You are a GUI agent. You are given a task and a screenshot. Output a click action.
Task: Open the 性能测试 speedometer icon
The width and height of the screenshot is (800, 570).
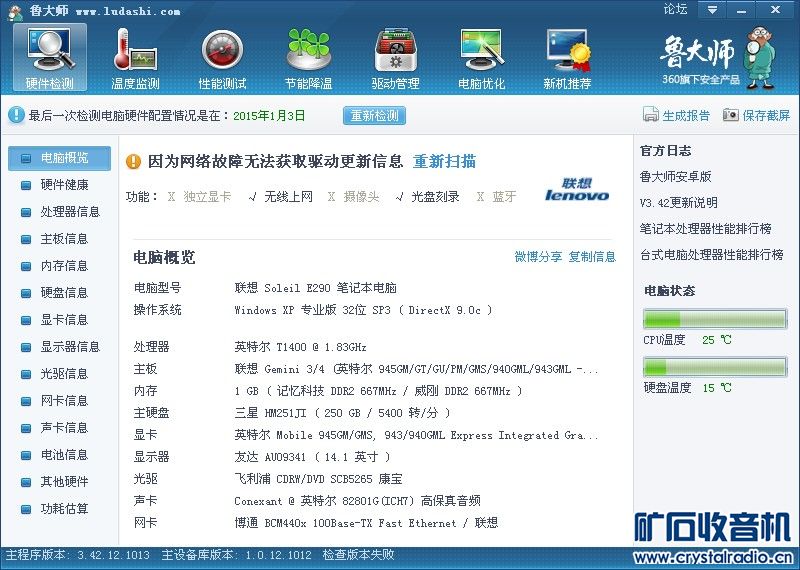(222, 58)
